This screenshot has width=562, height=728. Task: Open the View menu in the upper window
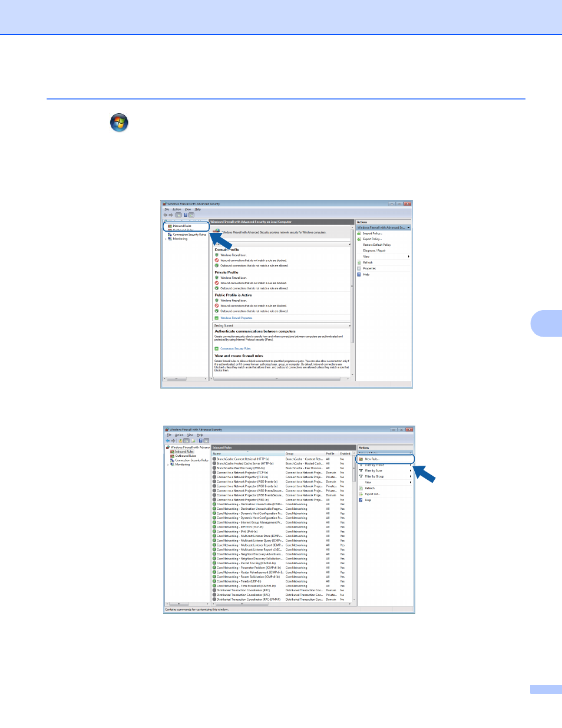point(188,209)
